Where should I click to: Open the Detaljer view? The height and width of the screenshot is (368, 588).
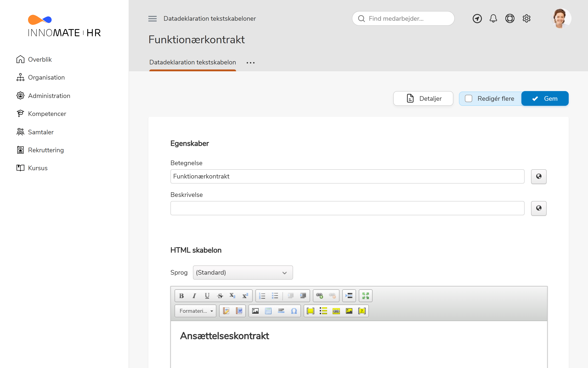click(423, 99)
